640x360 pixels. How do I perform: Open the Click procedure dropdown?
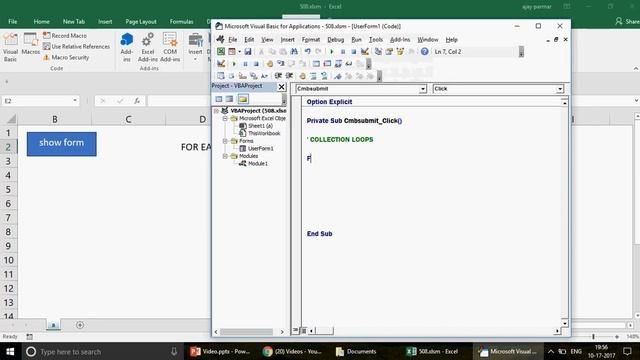coord(560,89)
